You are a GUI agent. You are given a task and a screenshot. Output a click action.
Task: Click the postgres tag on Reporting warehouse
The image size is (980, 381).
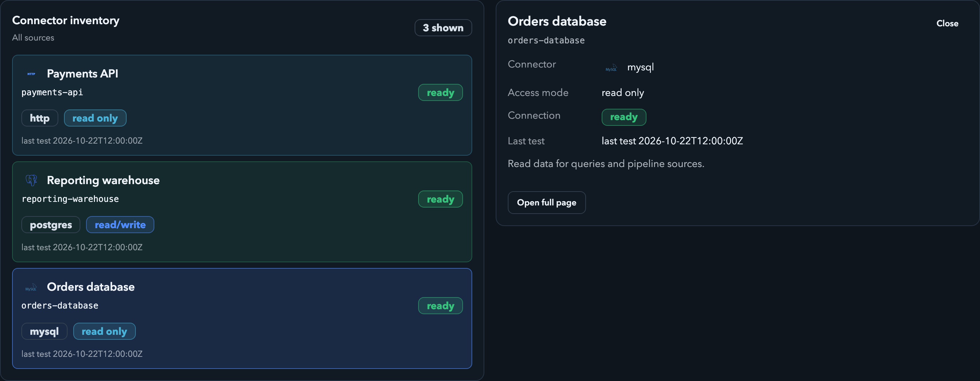(51, 225)
